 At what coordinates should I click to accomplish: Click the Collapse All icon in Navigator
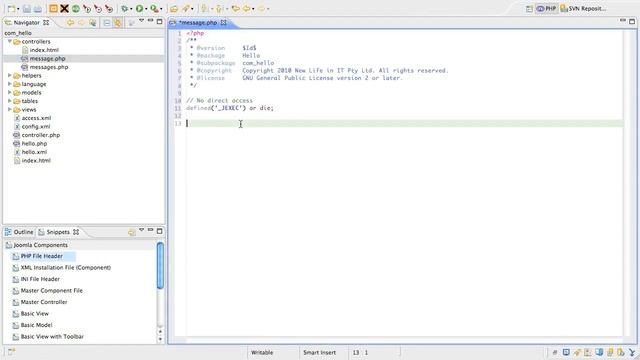[107, 22]
